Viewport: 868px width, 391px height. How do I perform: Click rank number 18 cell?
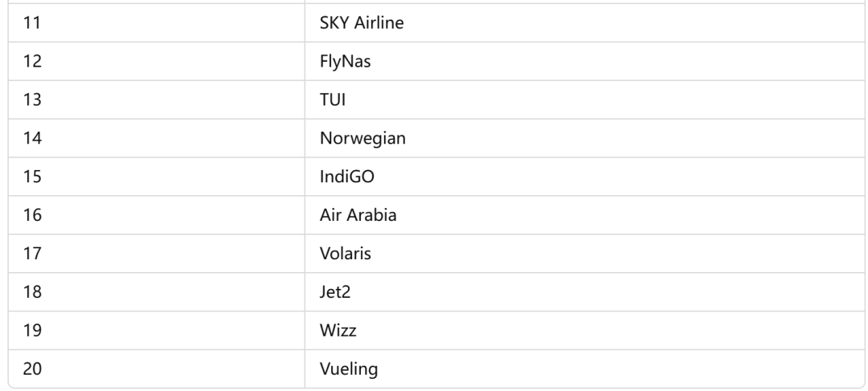157,292
